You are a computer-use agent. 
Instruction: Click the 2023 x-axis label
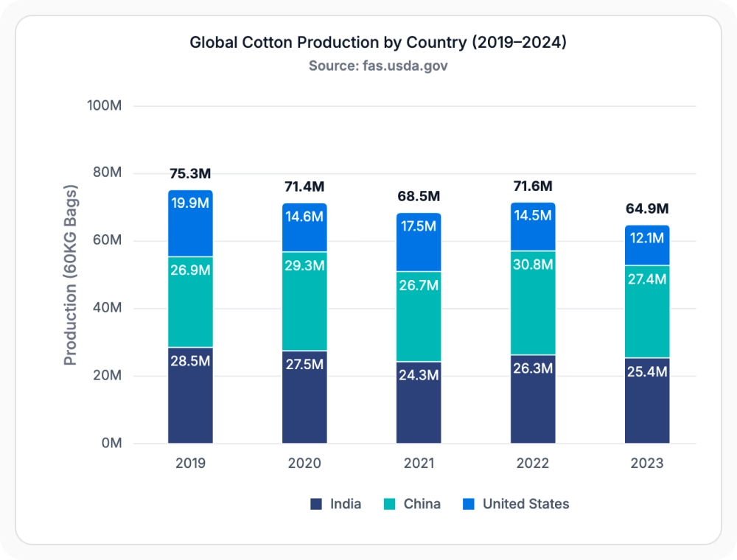(647, 463)
